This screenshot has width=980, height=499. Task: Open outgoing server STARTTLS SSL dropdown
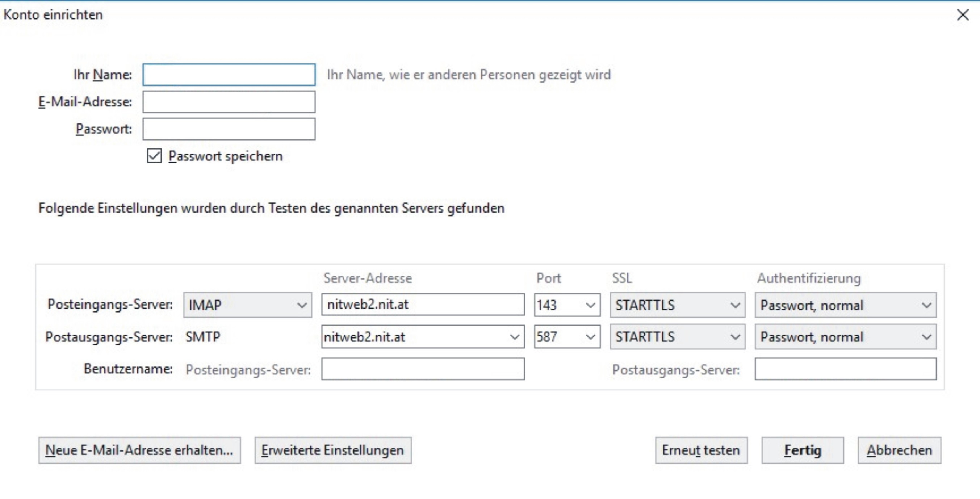pos(677,337)
